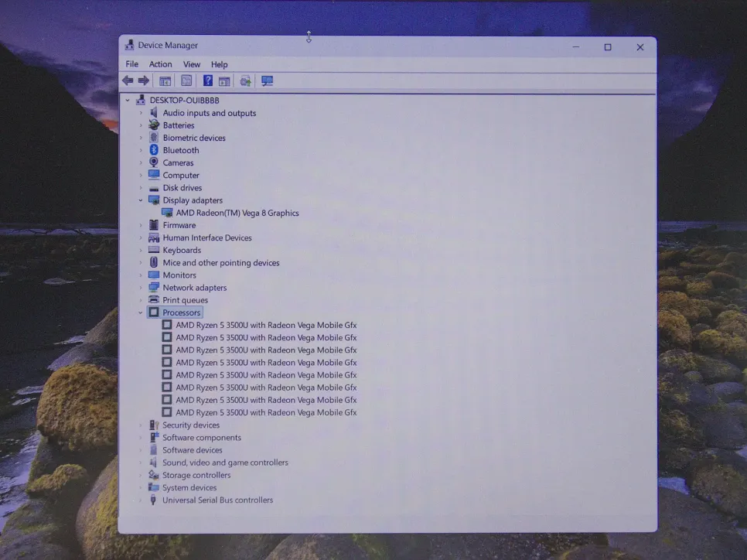Click the Human Interface Devices icon
Image resolution: width=747 pixels, height=560 pixels.
pos(153,237)
